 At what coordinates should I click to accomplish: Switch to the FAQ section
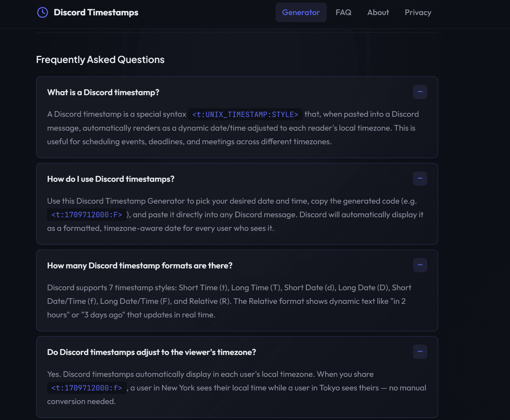pos(343,12)
